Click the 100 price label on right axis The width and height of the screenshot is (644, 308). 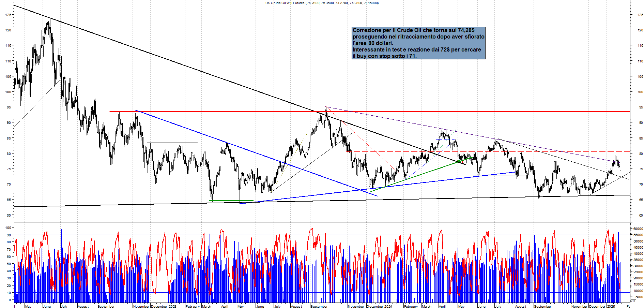(640, 92)
